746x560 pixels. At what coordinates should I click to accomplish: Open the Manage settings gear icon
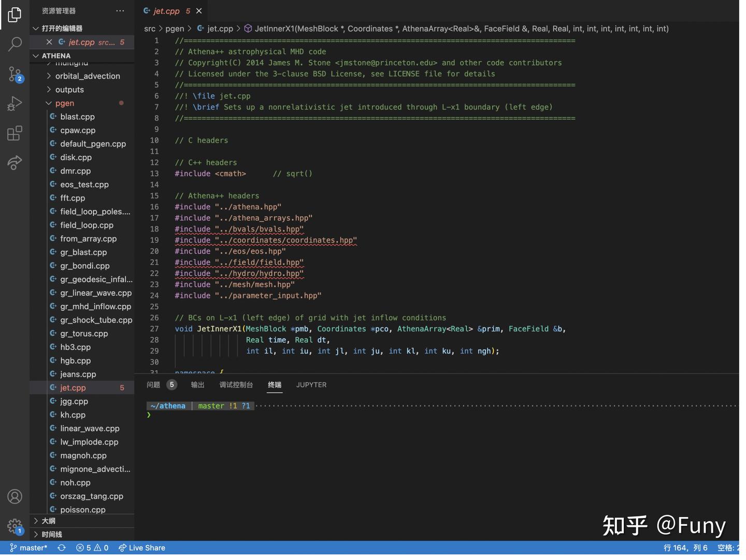15,526
